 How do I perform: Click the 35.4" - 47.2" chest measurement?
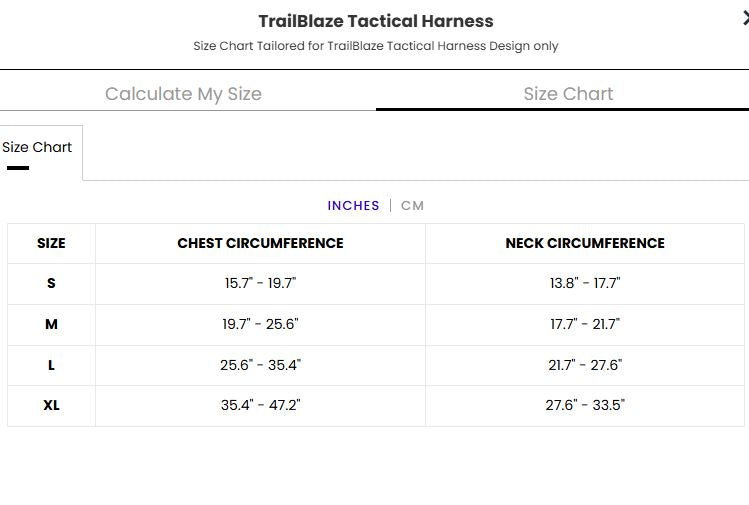[x=260, y=405]
